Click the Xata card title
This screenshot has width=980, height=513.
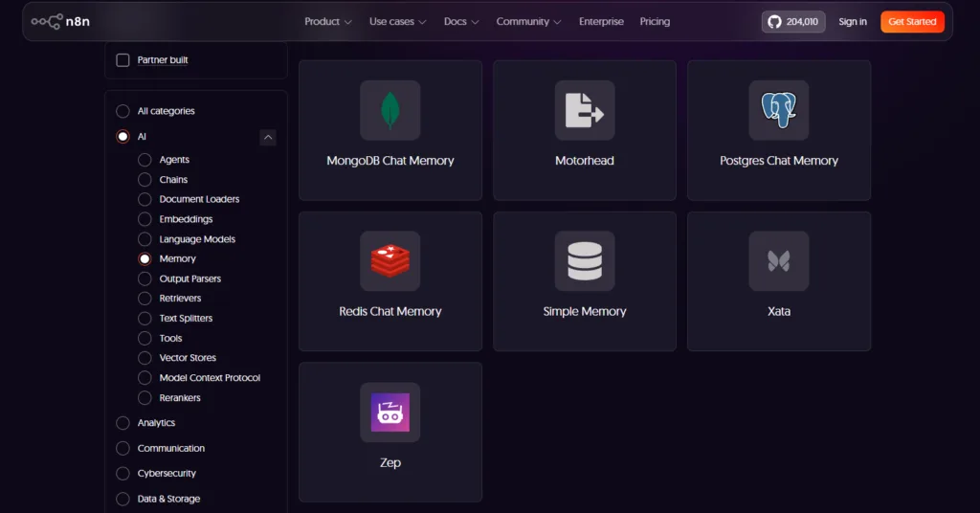[x=779, y=311]
